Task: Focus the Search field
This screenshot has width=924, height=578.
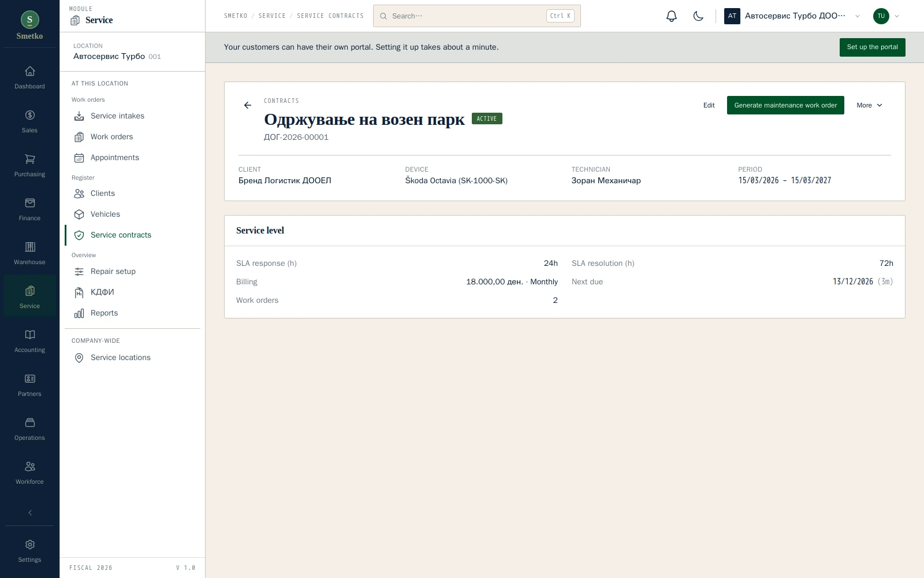Action: point(477,16)
